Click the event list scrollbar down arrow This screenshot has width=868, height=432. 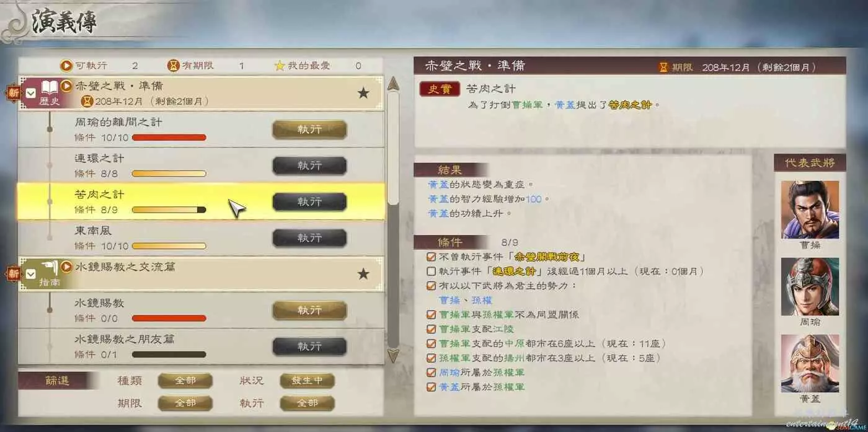pos(393,355)
